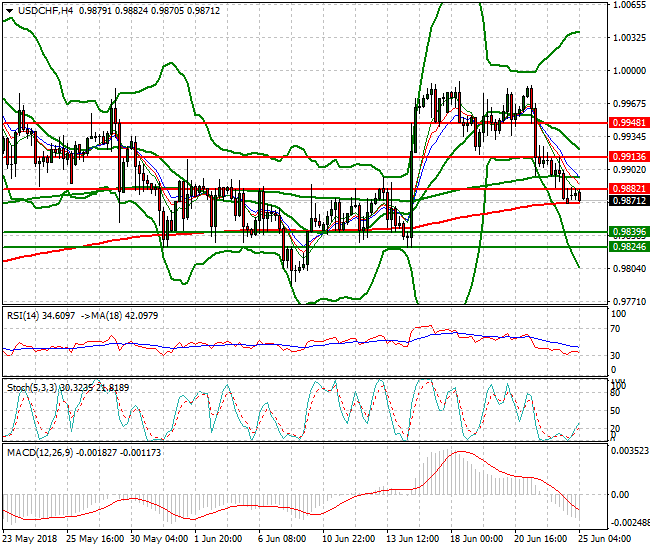The width and height of the screenshot is (650, 550).
Task: Select the red price label 0.99481
Action: [629, 123]
